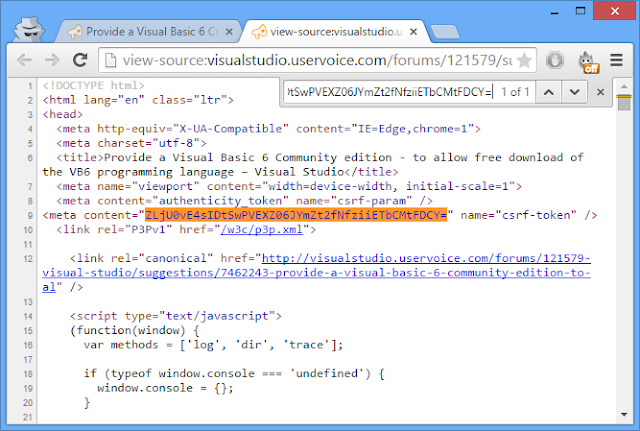This screenshot has width=640, height=431.
Task: Click the '(function(window) {' line
Action: (135, 331)
